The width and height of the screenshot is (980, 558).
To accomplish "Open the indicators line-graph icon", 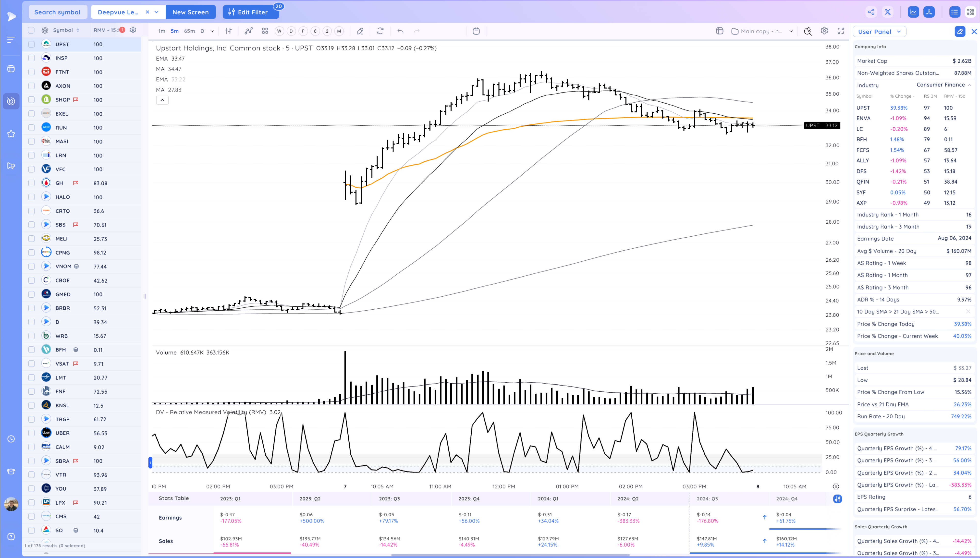I will click(249, 31).
